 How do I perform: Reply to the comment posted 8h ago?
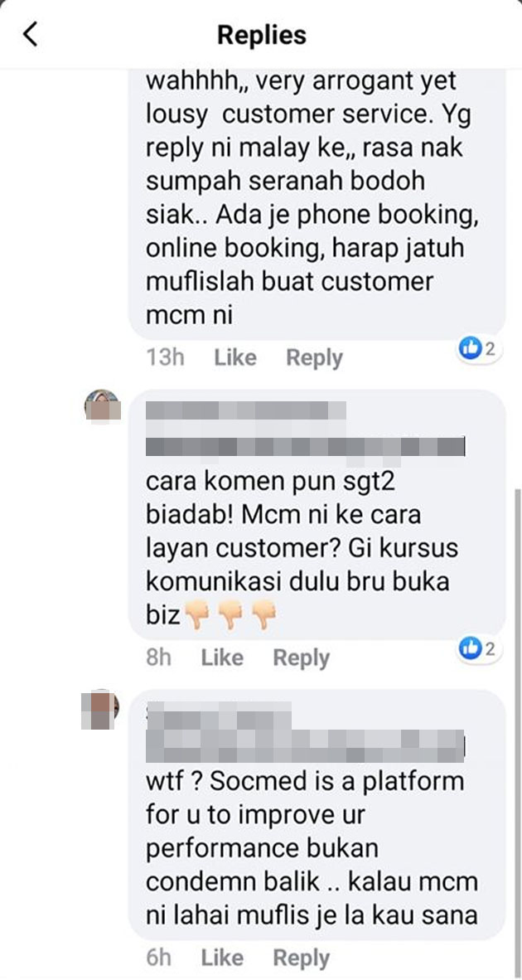(301, 657)
